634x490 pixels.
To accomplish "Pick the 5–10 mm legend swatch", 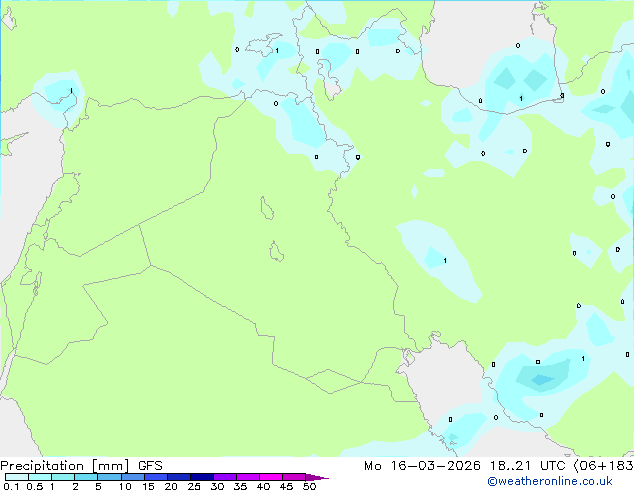I will (x=109, y=477).
